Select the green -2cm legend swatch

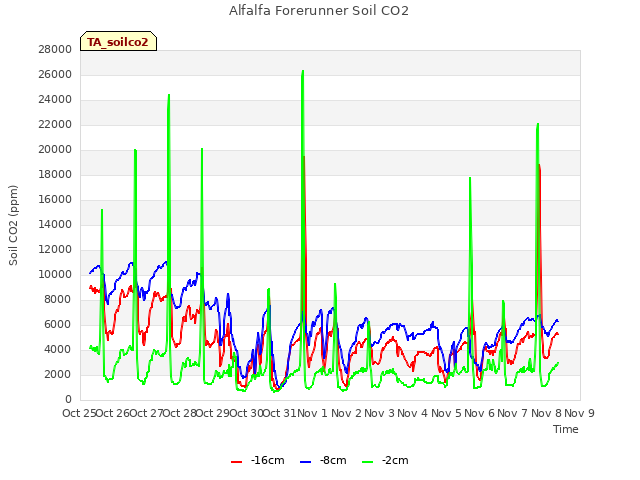[x=367, y=461]
